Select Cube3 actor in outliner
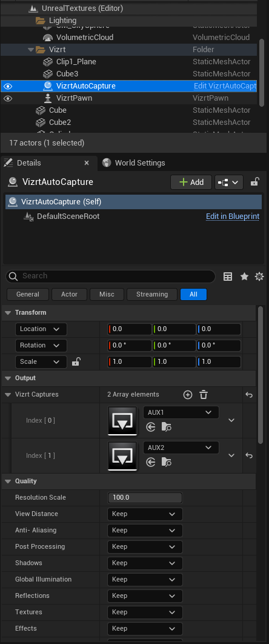Image resolution: width=269 pixels, height=644 pixels. [67, 74]
